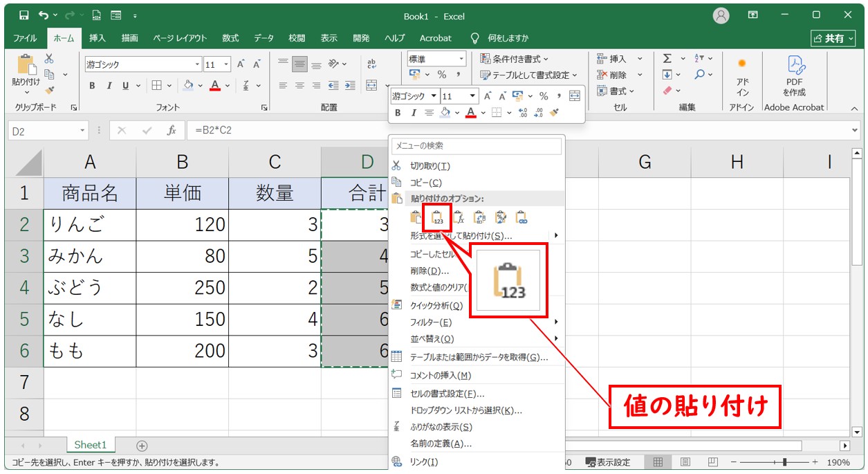Open the ribbon font name dropdown
The image size is (868, 474).
tap(197, 64)
